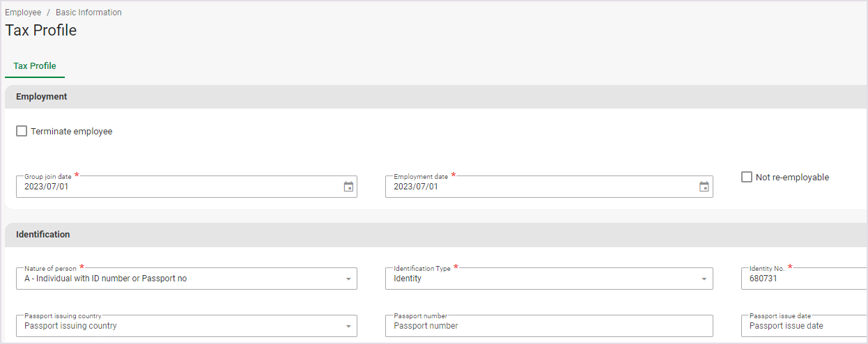Open the Employment date calendar icon

click(x=704, y=187)
